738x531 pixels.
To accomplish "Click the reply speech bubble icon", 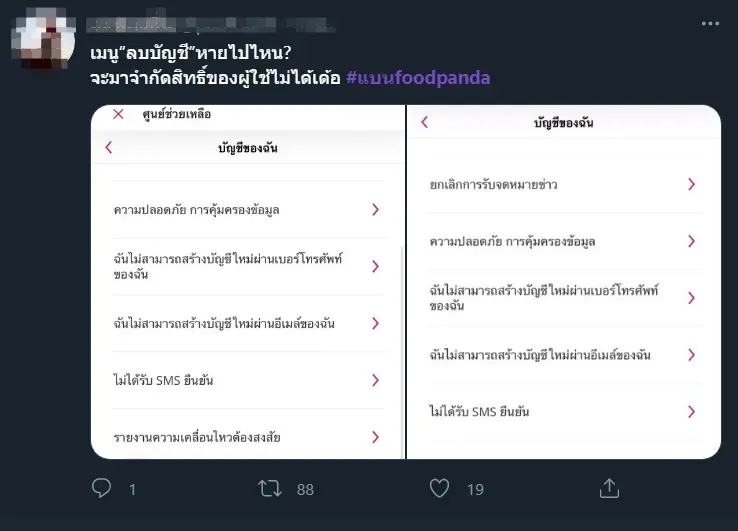I will pyautogui.click(x=102, y=488).
